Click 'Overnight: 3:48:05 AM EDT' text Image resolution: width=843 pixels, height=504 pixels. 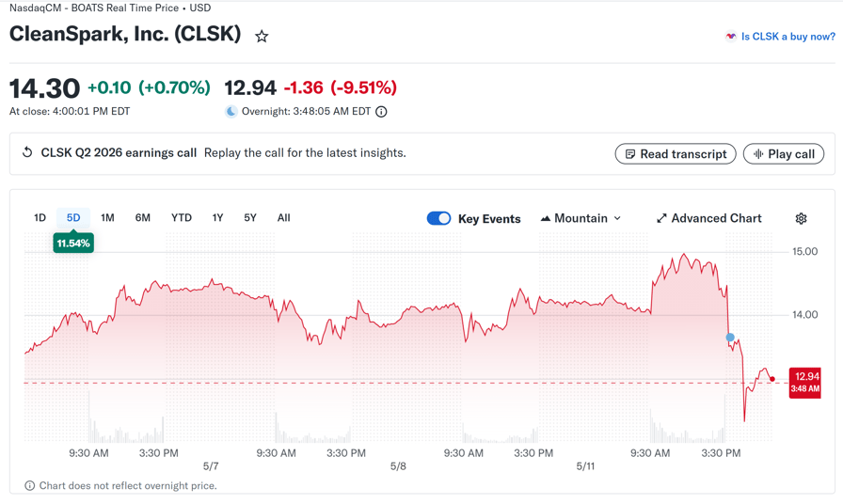pyautogui.click(x=306, y=112)
